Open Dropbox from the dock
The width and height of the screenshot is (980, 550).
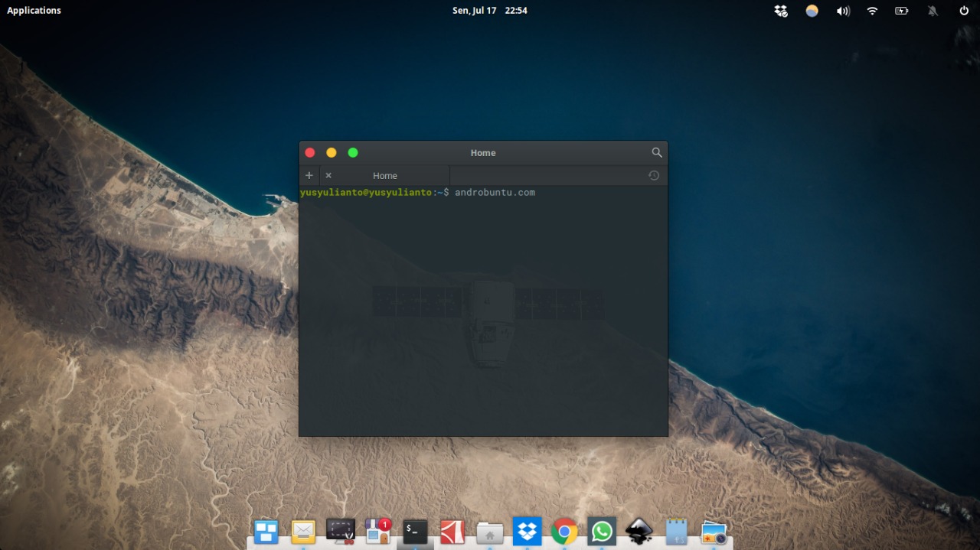pyautogui.click(x=527, y=530)
